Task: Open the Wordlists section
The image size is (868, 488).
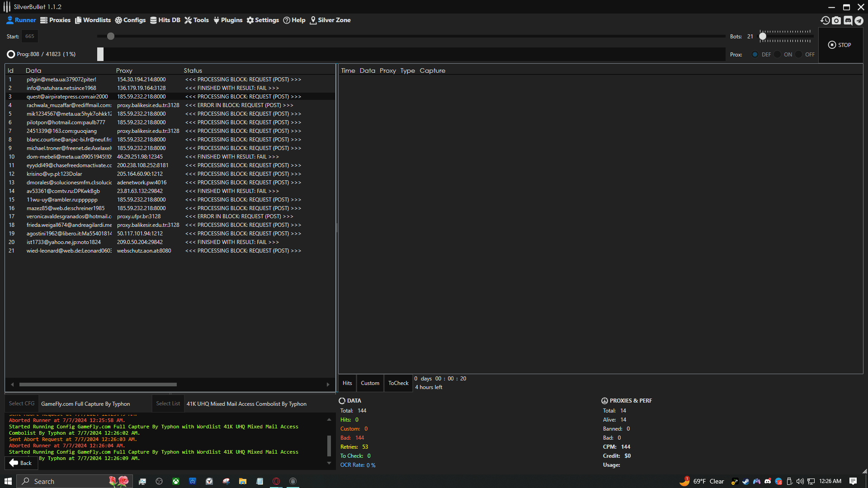Action: coord(93,20)
